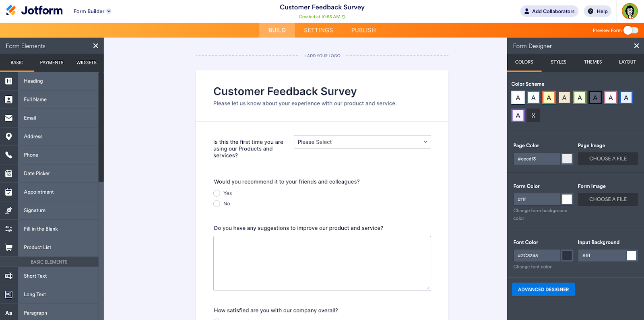The width and height of the screenshot is (644, 320).
Task: Switch to the Settings tab
Action: pyautogui.click(x=318, y=30)
